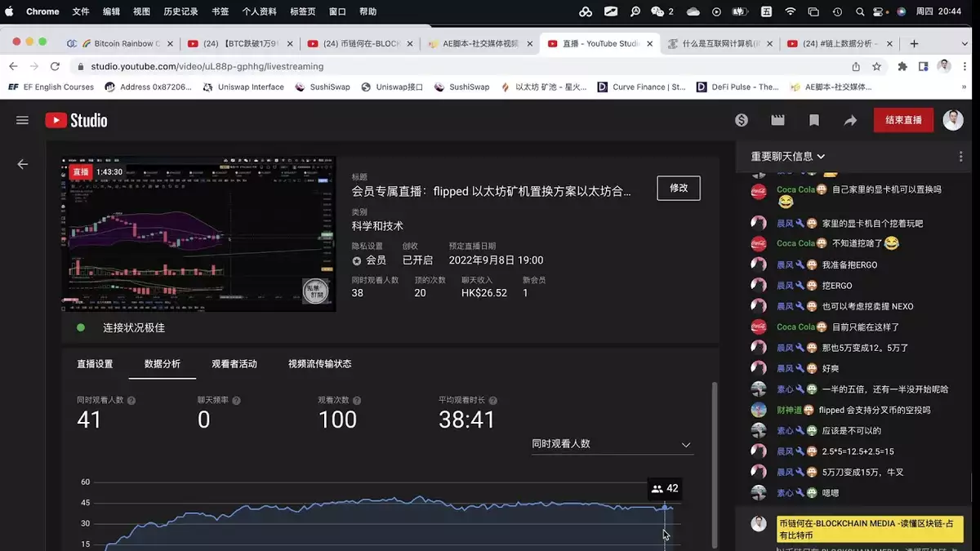The height and width of the screenshot is (551, 980).
Task: Open the 文件 menu
Action: 81,11
